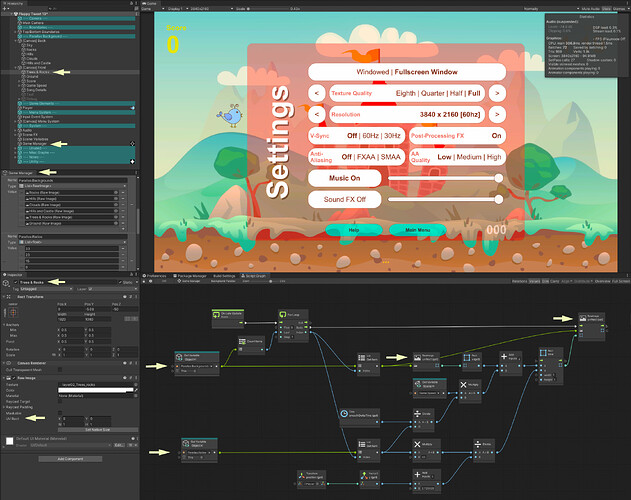Open the white Raw Image Color swatch

(95, 390)
